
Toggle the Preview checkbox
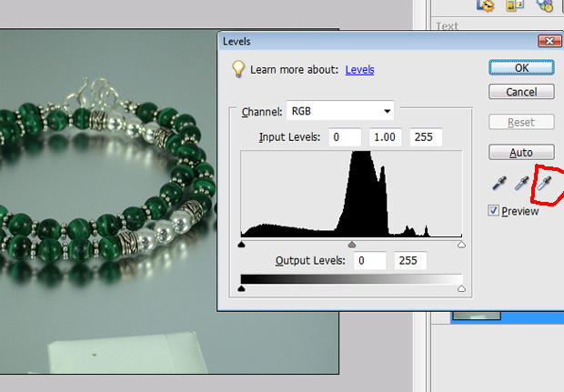(493, 210)
